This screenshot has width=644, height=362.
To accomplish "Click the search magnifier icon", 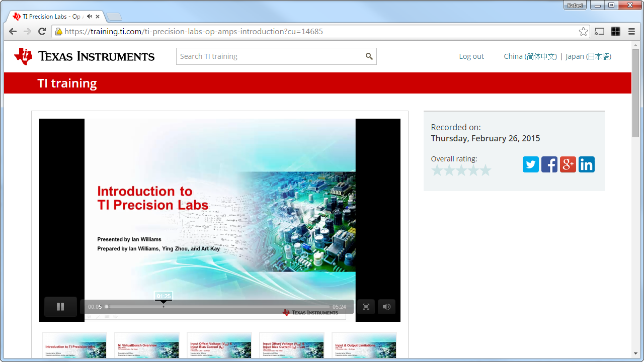I will 369,56.
